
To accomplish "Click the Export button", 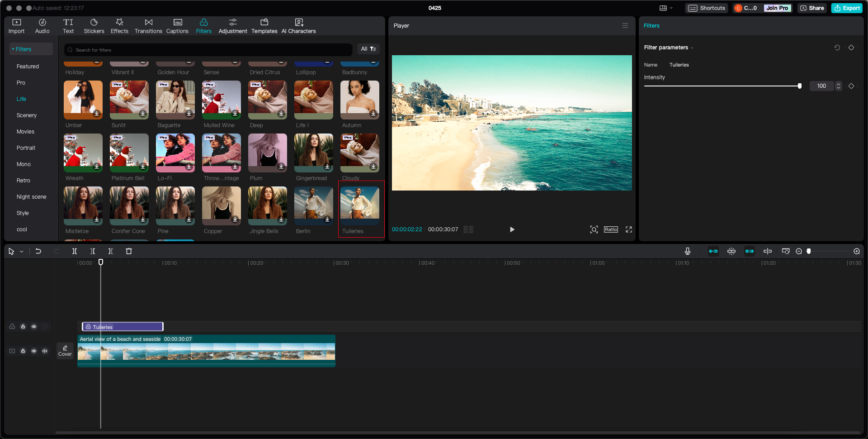I will tap(847, 8).
